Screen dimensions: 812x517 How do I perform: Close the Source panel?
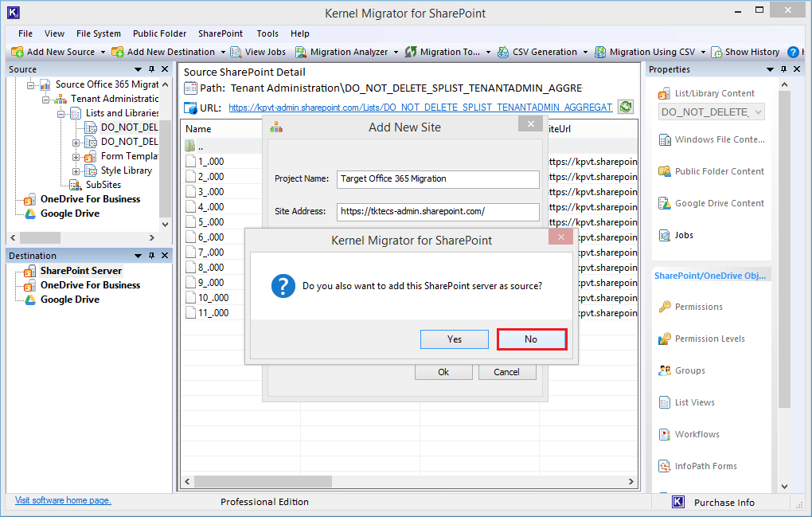165,69
